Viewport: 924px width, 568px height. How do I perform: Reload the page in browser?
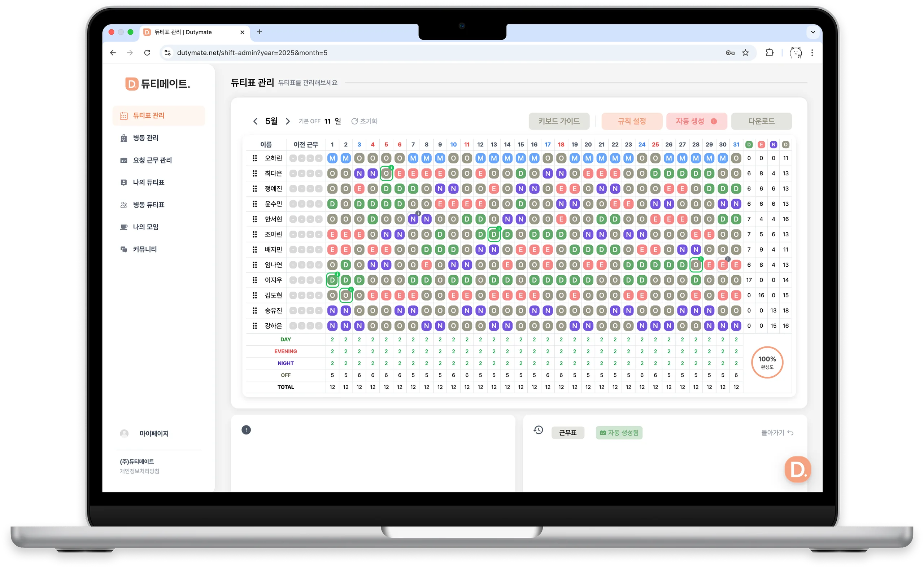(147, 53)
